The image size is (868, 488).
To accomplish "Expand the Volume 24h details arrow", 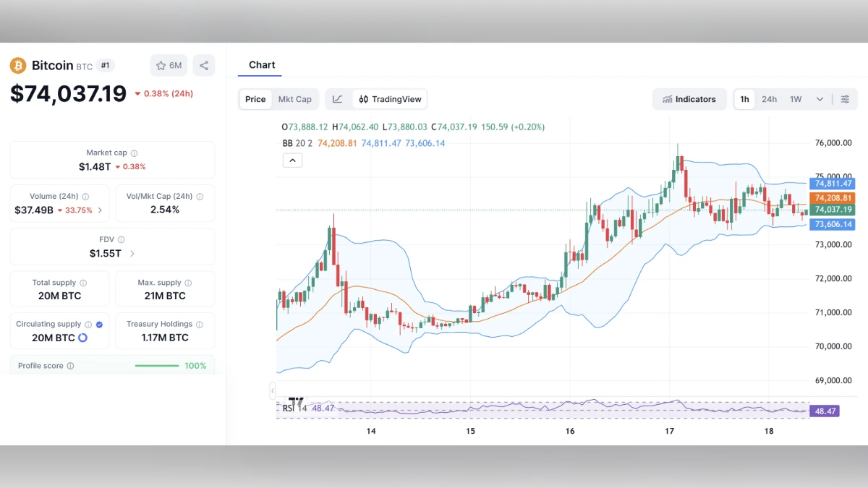I will click(x=101, y=210).
